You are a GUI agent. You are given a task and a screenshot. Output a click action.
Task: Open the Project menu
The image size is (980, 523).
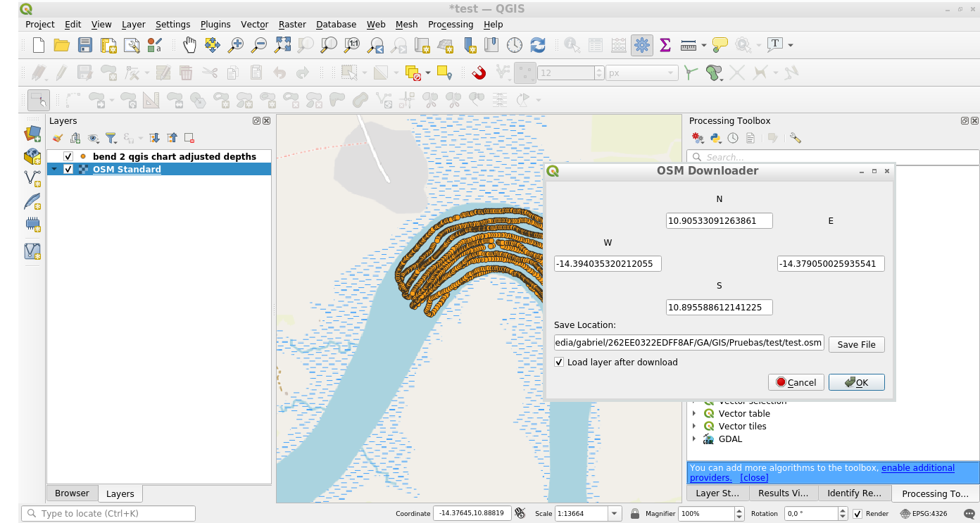[x=40, y=24]
